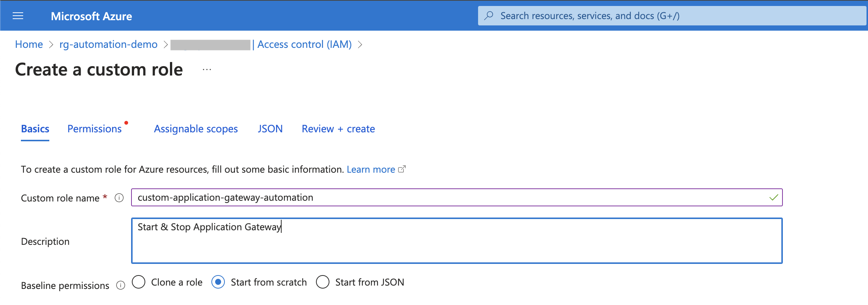Image resolution: width=868 pixels, height=305 pixels.
Task: Open rg-automation-demo breadcrumb link
Action: 108,44
